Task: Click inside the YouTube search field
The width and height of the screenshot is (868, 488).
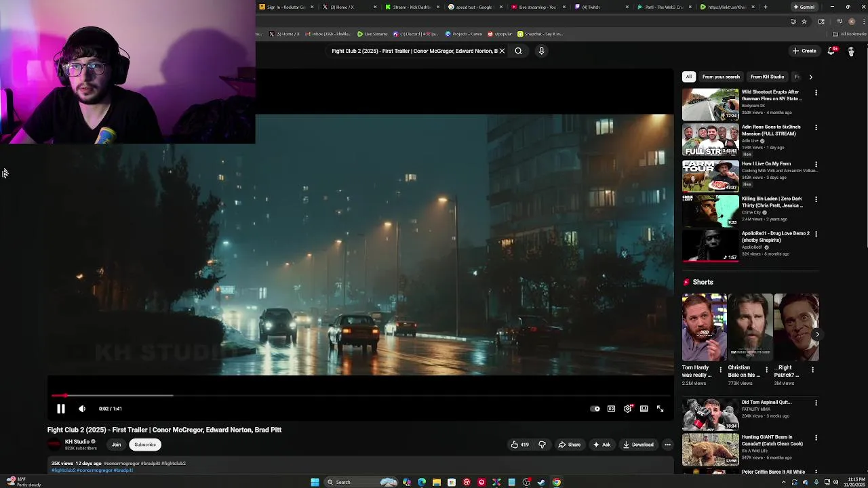Action: 414,51
